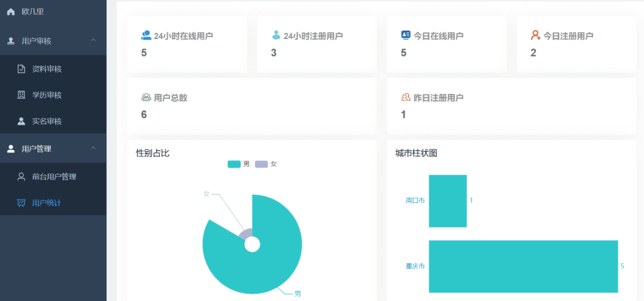Go to 欧几里 home link

click(x=33, y=11)
